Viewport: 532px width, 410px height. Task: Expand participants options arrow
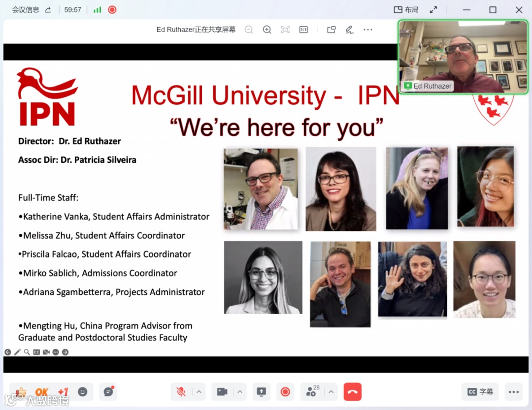click(x=331, y=392)
